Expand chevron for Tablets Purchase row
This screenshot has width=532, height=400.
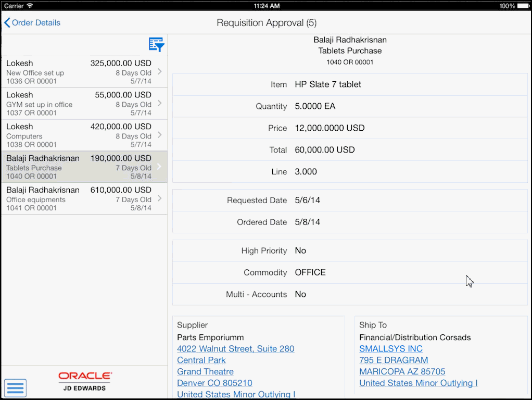160,166
